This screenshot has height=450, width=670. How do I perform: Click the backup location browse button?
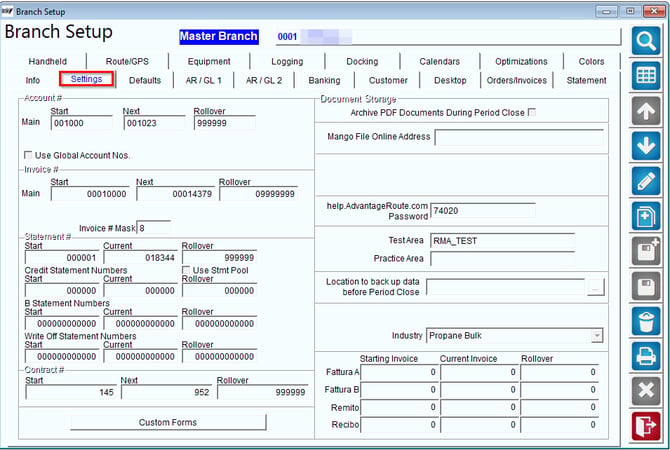click(596, 288)
